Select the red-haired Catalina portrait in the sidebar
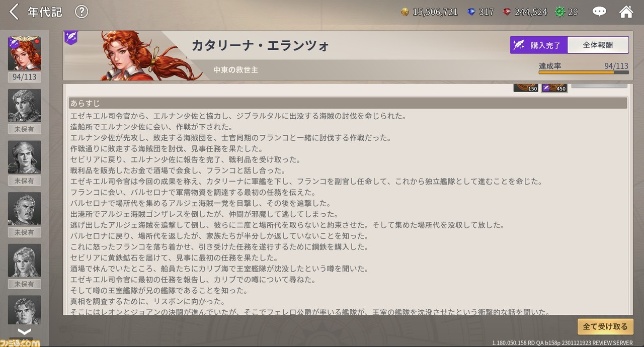 [24, 54]
